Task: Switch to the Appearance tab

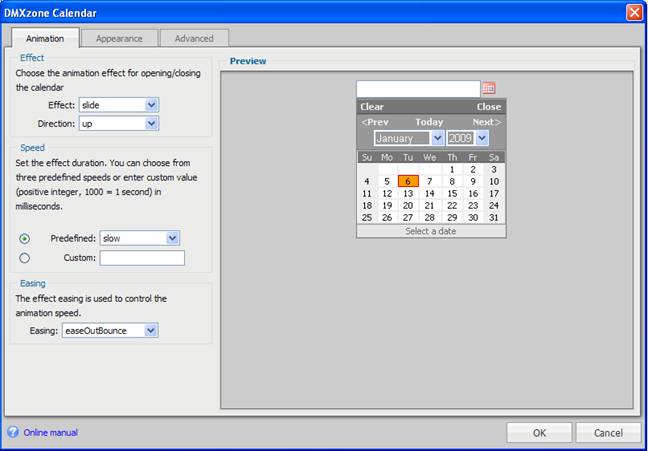Action: point(119,38)
